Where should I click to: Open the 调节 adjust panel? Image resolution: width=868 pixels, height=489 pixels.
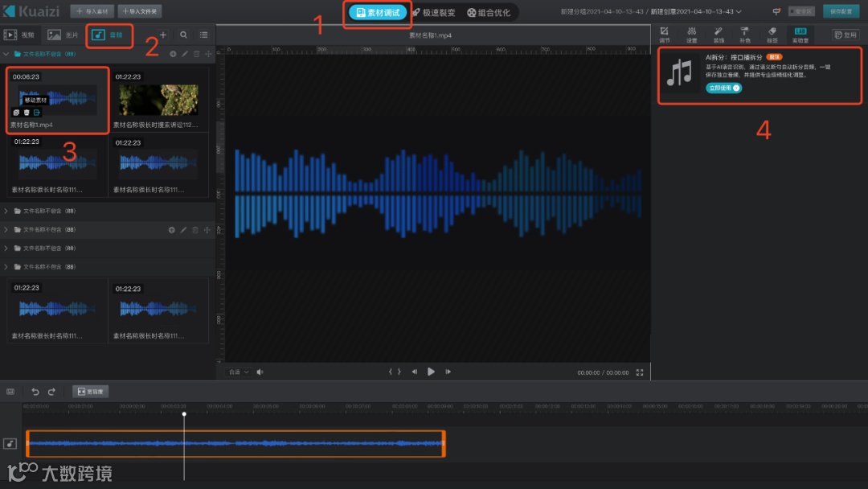point(665,35)
